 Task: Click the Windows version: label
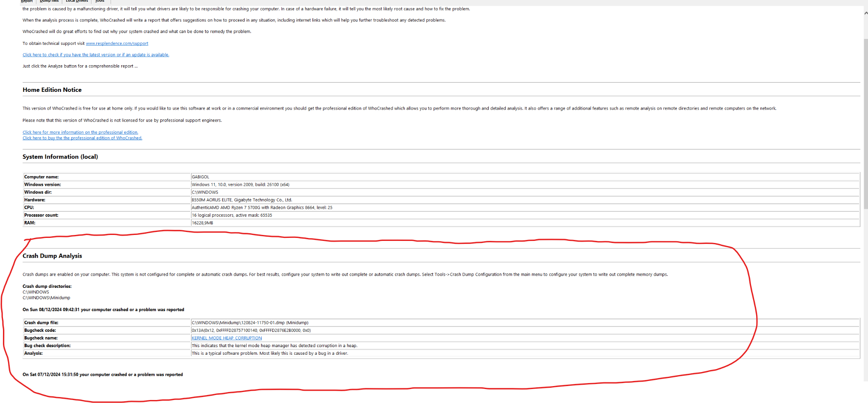42,185
